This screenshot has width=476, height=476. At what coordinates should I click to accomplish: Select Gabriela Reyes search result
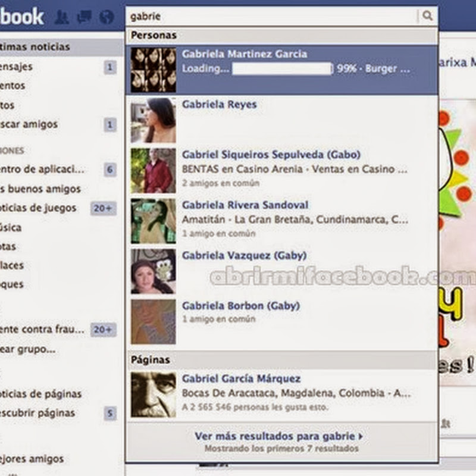coord(281,120)
